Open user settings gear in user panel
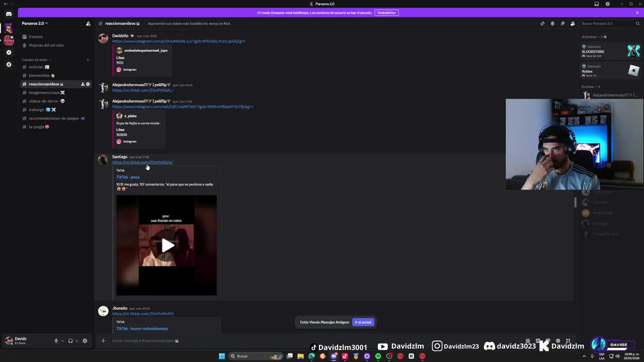 (85, 341)
